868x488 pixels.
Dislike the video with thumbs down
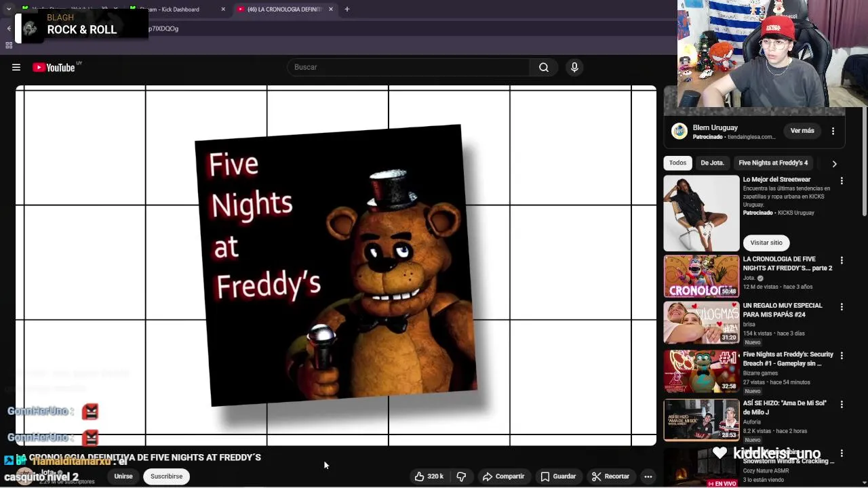(x=461, y=476)
